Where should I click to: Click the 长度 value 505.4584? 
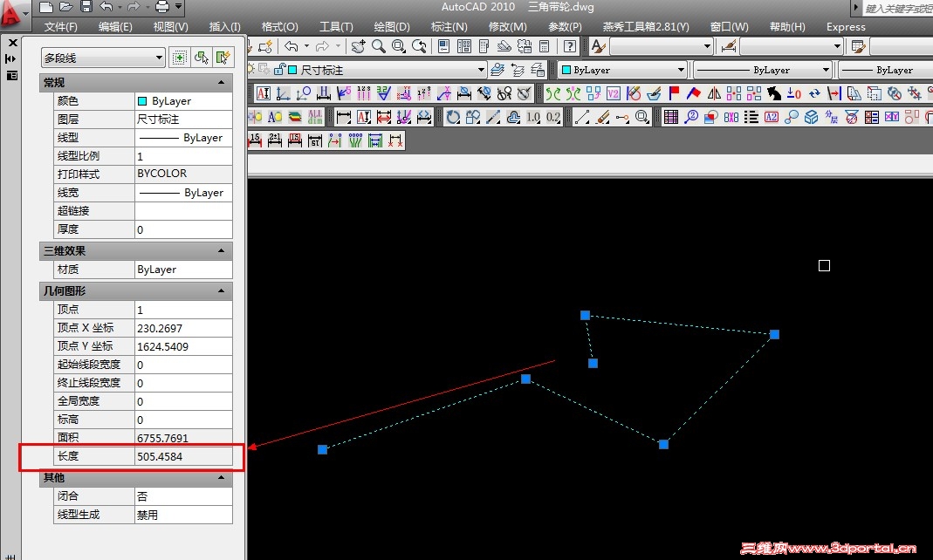[183, 456]
